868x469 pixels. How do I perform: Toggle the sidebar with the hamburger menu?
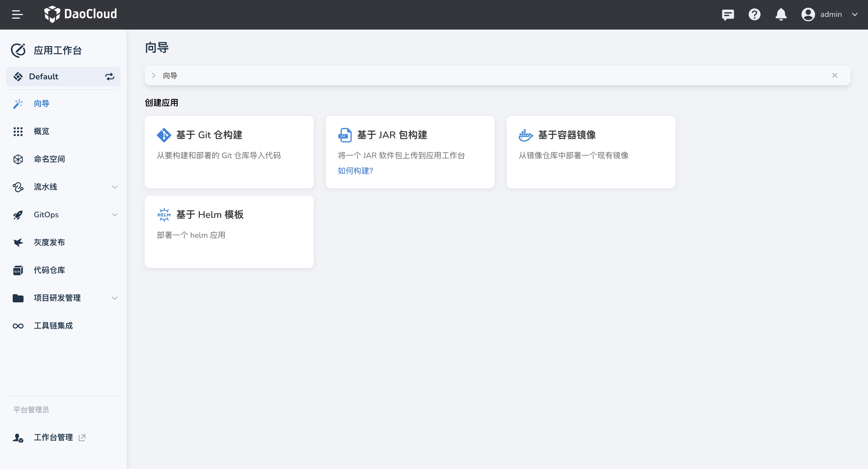[17, 14]
